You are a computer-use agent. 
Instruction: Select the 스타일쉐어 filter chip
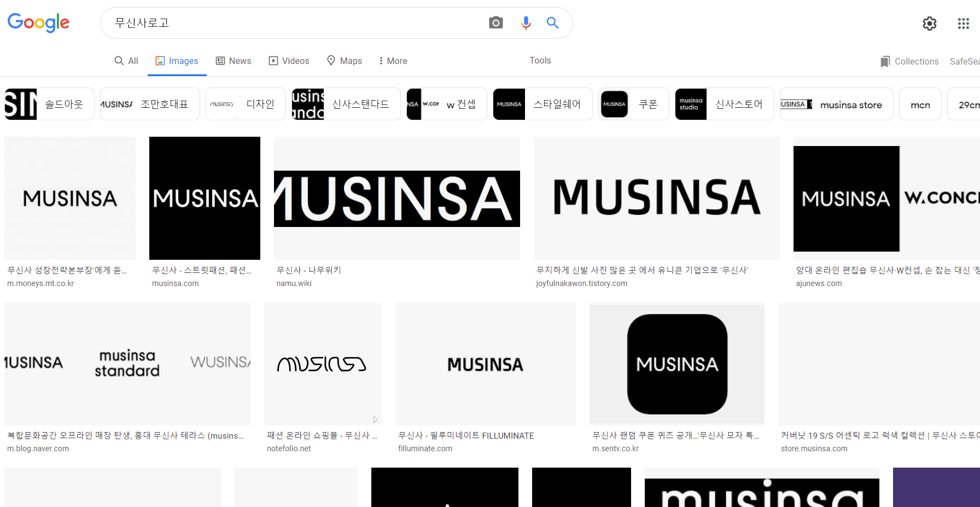coord(542,104)
